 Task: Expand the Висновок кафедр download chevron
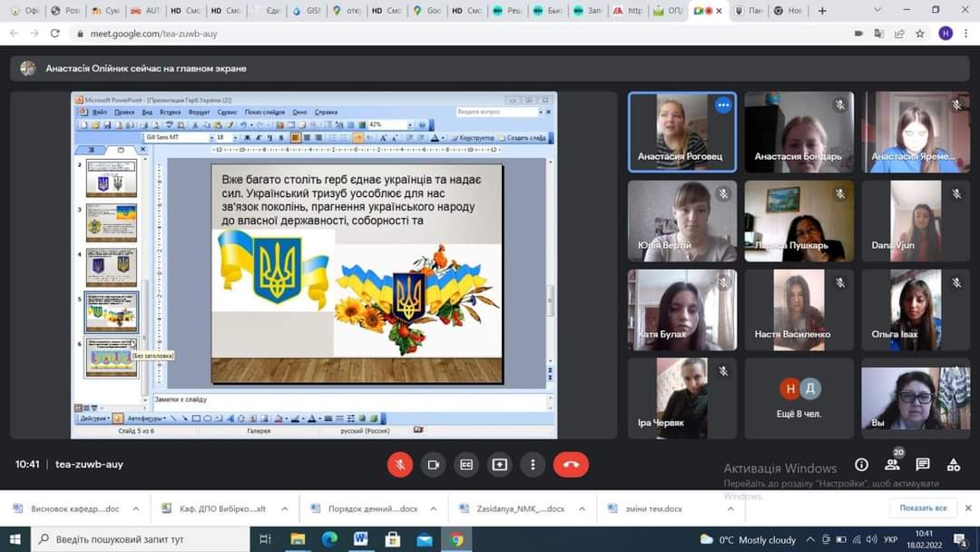click(136, 508)
